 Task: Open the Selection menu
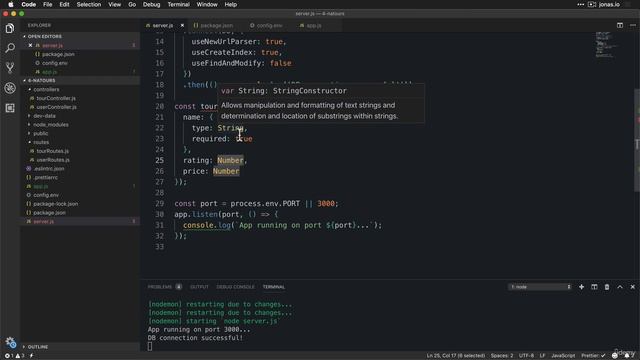click(x=89, y=4)
